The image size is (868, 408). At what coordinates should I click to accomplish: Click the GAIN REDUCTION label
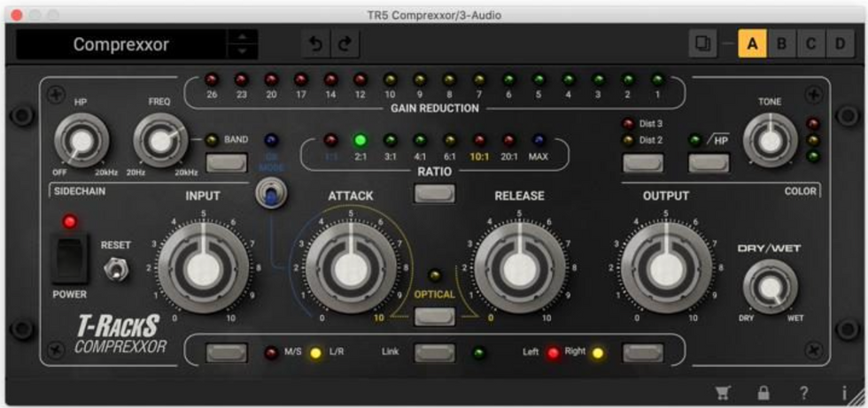pyautogui.click(x=435, y=108)
